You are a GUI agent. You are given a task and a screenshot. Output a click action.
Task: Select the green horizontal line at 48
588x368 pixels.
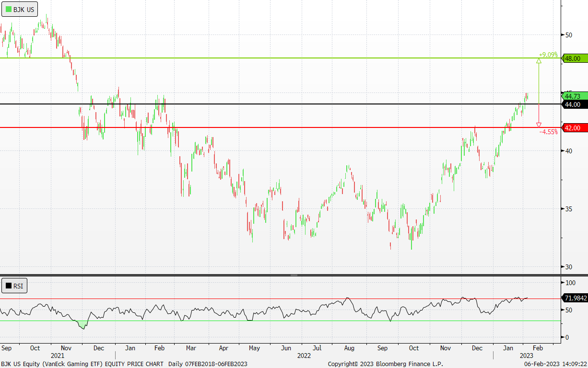pos(280,58)
